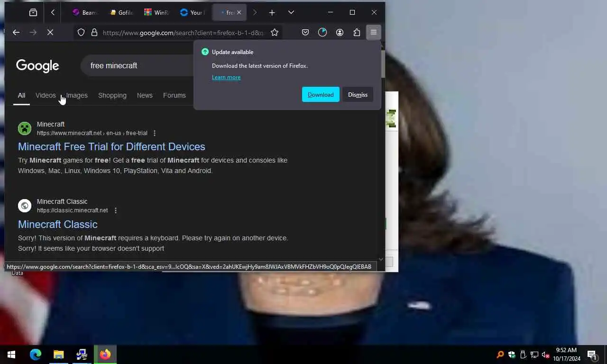
Task: Switch to Images search results
Action: click(77, 95)
